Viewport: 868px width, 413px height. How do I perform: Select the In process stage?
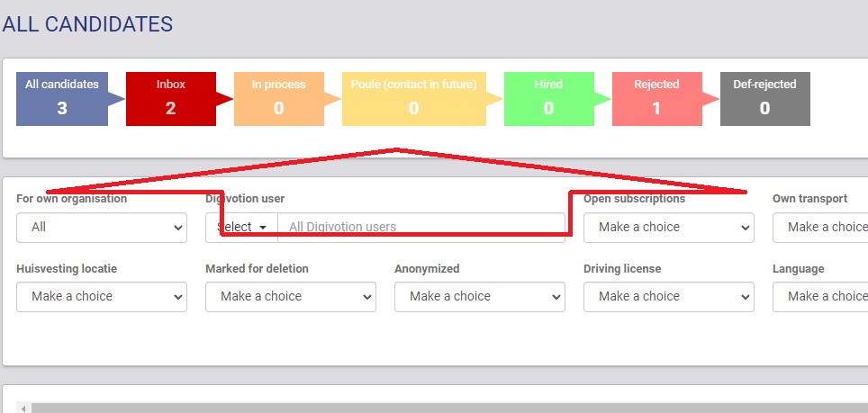[x=278, y=98]
